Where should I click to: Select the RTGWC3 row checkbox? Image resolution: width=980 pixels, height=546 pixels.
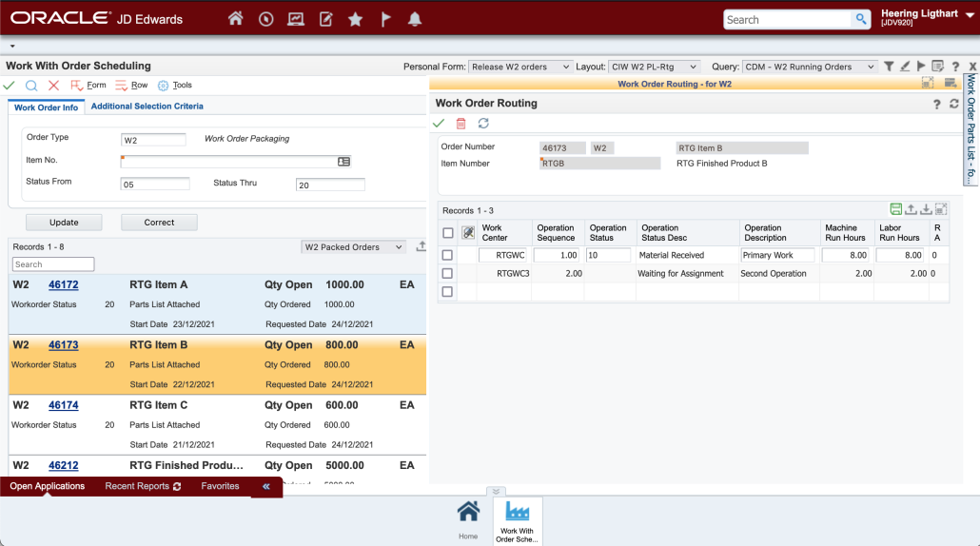tap(447, 274)
